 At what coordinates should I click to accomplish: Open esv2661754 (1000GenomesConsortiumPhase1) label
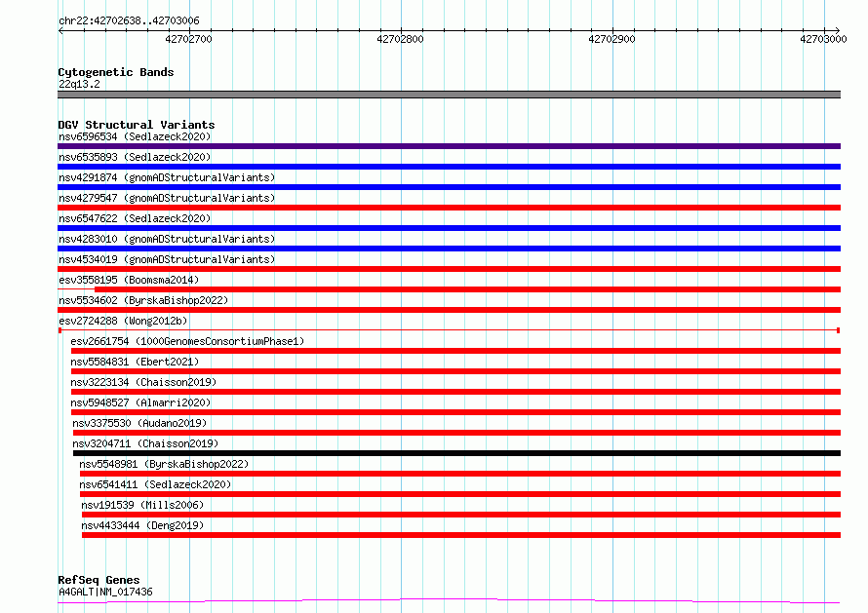click(187, 341)
